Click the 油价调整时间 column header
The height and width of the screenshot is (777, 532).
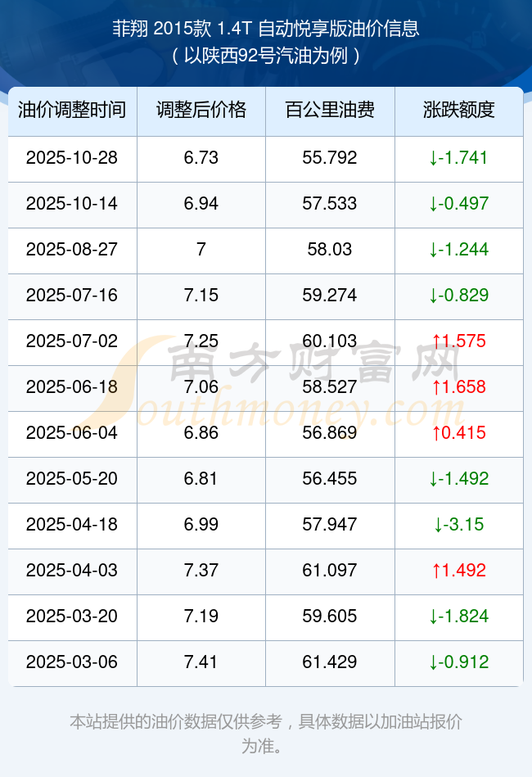[72, 111]
